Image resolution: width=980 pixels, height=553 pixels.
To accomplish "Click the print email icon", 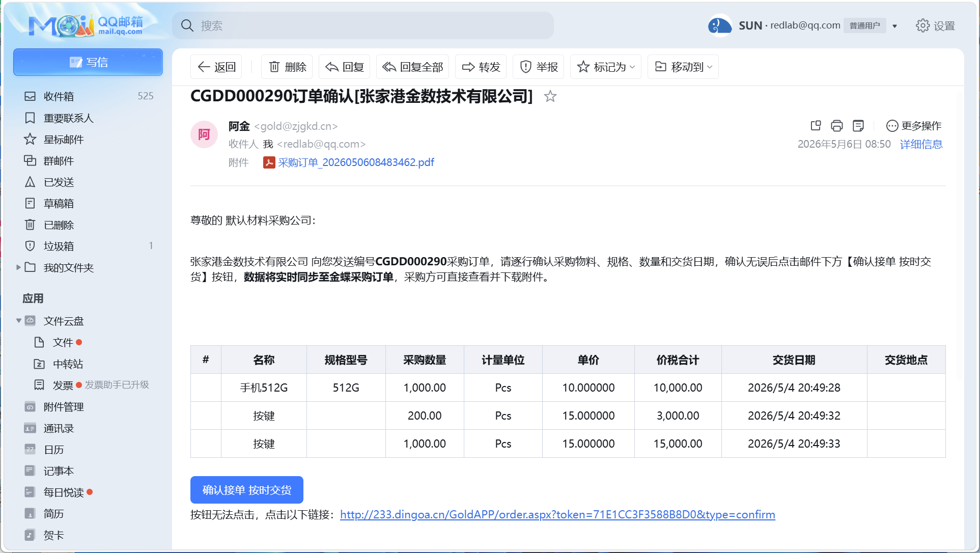I will tap(837, 125).
